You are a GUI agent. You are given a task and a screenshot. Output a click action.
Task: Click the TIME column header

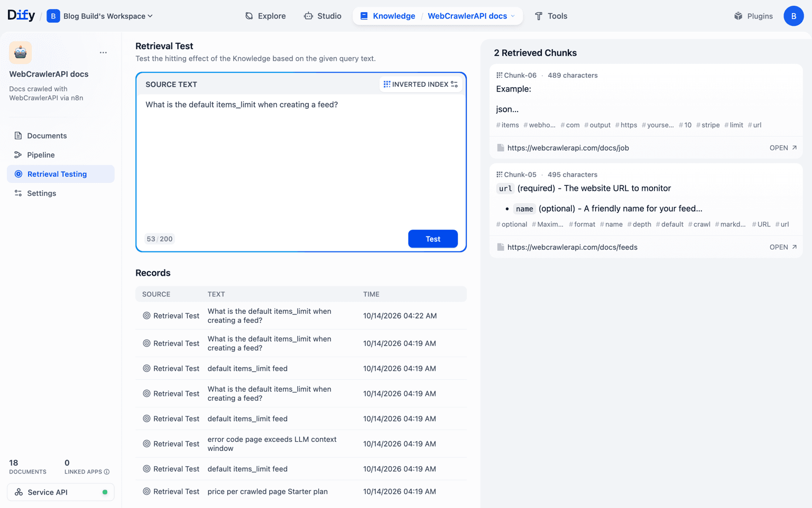click(371, 294)
